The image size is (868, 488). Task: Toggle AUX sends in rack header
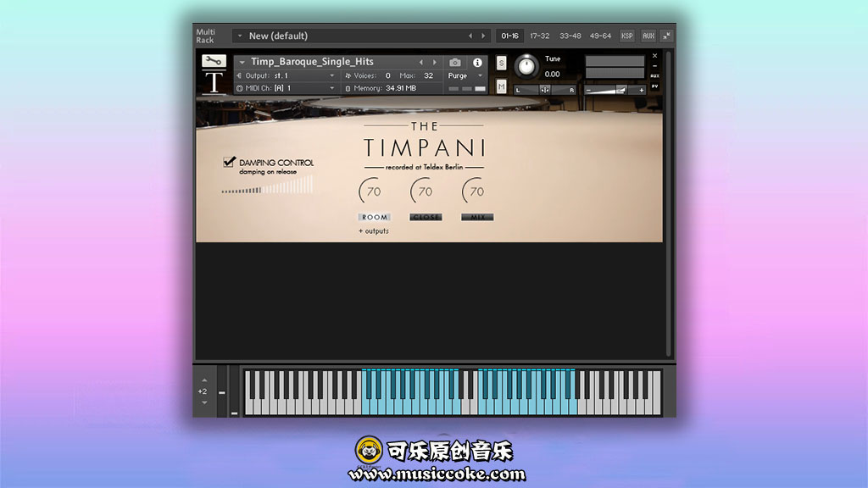click(648, 36)
